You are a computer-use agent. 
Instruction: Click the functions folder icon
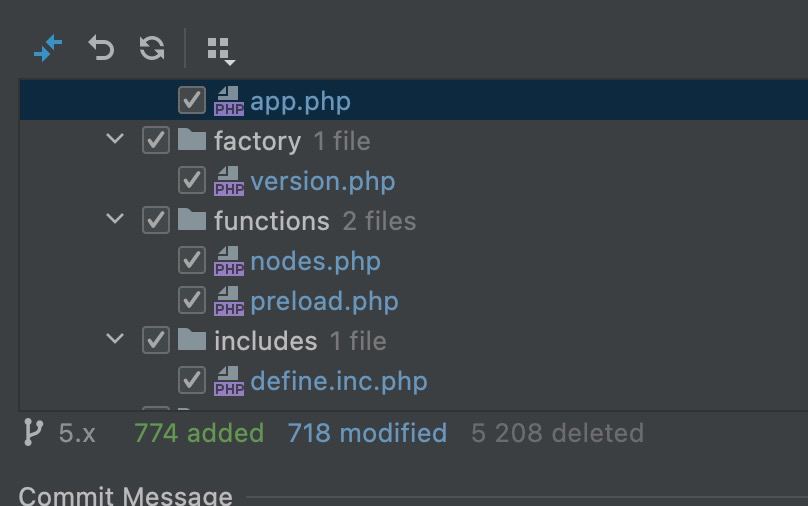pyautogui.click(x=192, y=220)
